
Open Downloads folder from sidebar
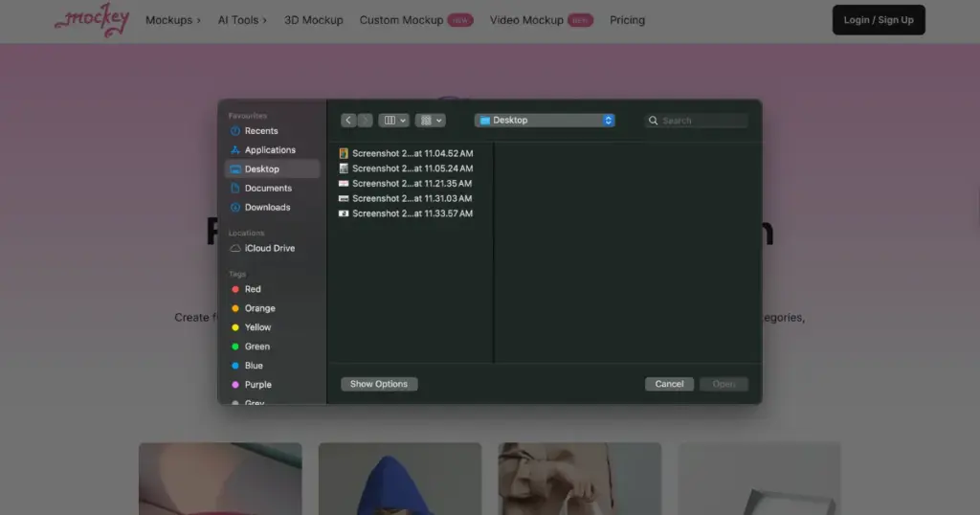point(267,208)
